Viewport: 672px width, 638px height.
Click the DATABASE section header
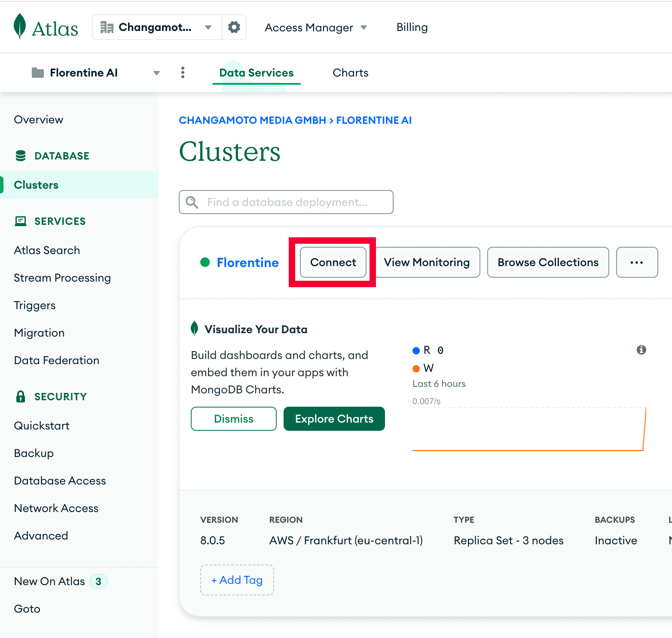click(x=62, y=156)
